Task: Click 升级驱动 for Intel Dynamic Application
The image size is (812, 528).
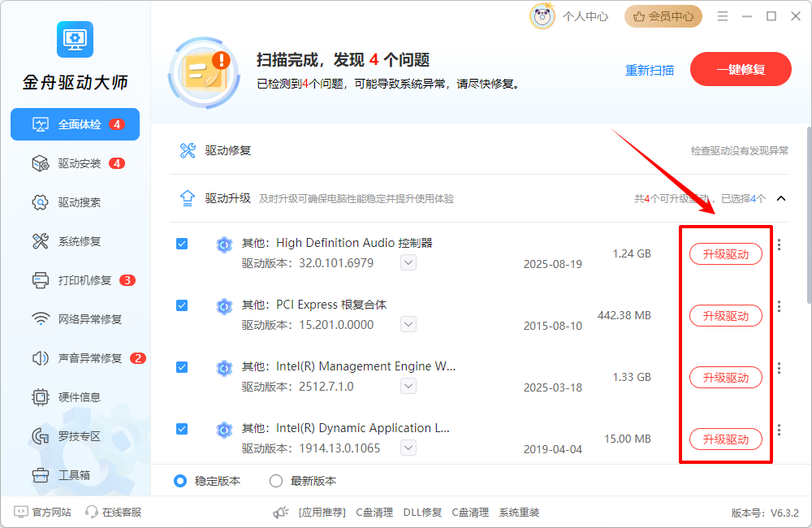Action: pyautogui.click(x=725, y=439)
